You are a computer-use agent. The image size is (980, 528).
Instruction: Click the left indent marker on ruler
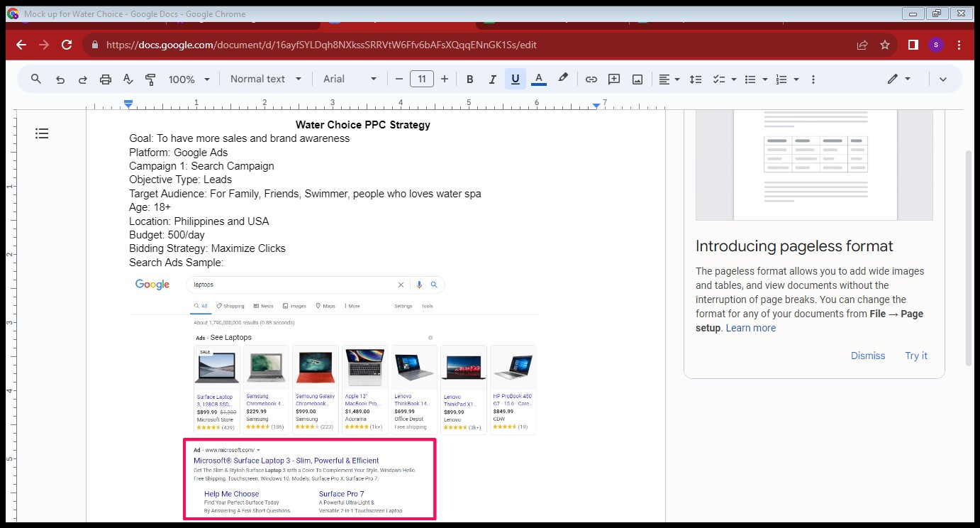click(128, 104)
